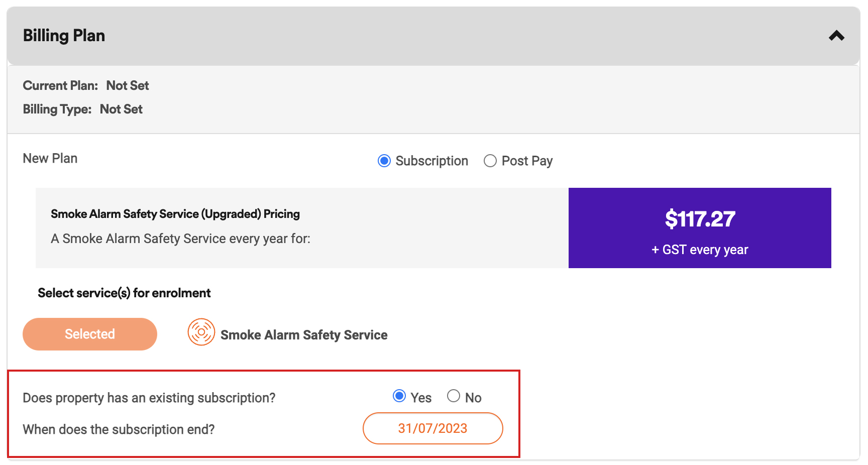Image resolution: width=868 pixels, height=465 pixels.
Task: Open the subscription end date field
Action: tap(432, 428)
